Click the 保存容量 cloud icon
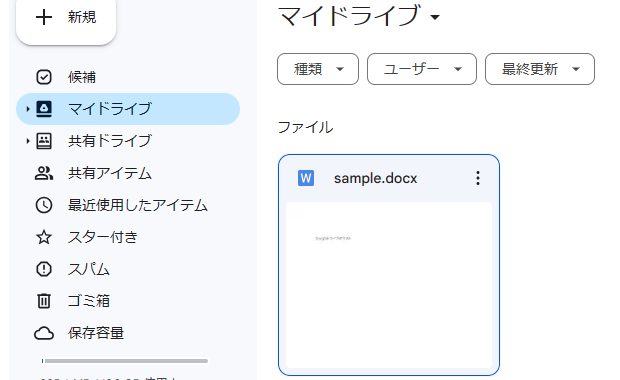Viewport: 620px width, 380px height. pyautogui.click(x=44, y=333)
